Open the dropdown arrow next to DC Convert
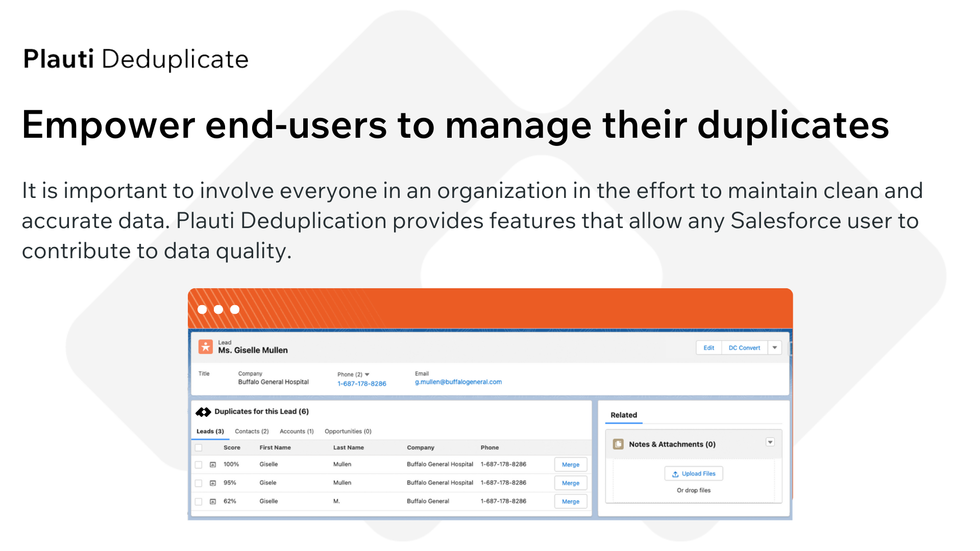 (775, 348)
